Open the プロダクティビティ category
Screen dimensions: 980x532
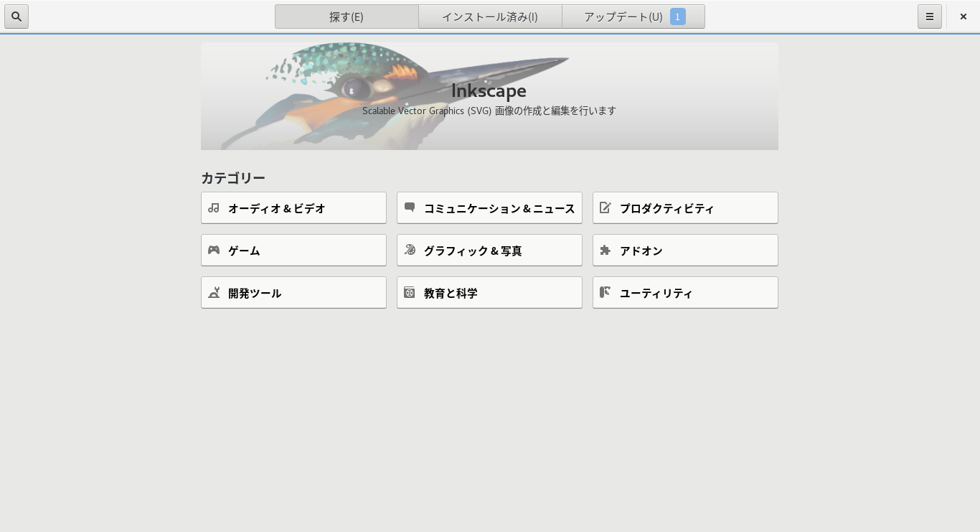point(685,207)
